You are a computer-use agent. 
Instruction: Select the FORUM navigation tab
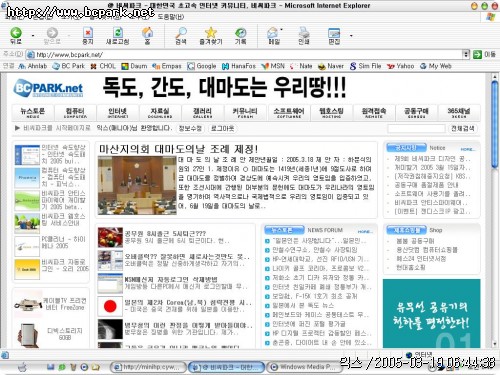click(245, 113)
